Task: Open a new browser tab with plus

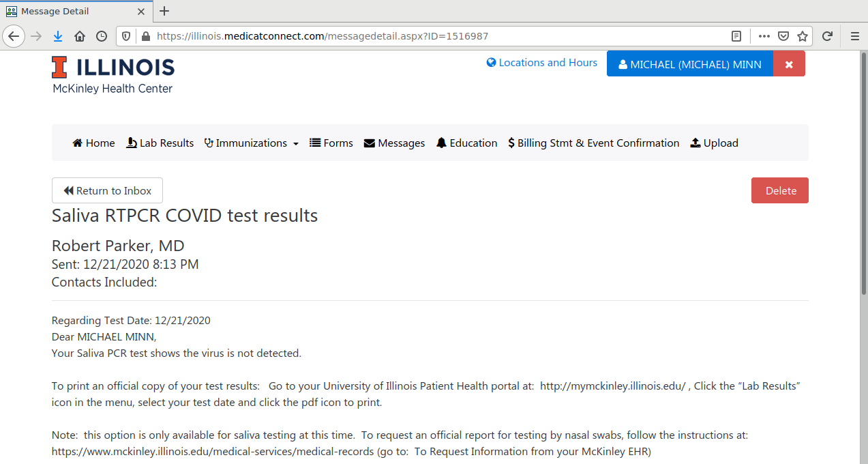Action: 164,11
